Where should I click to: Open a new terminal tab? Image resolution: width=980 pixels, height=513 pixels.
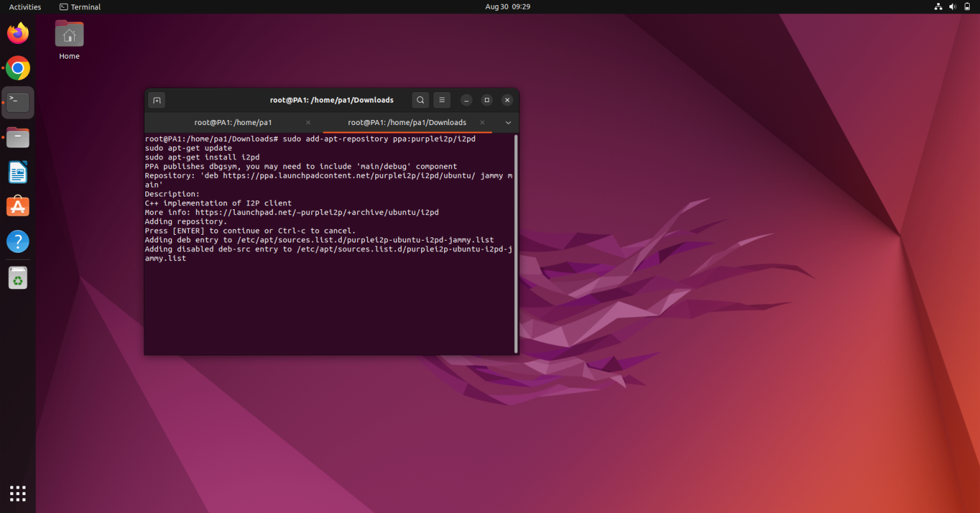pyautogui.click(x=156, y=100)
